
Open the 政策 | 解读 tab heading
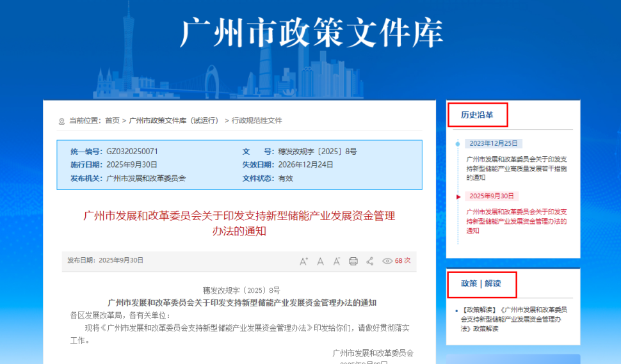(x=481, y=283)
